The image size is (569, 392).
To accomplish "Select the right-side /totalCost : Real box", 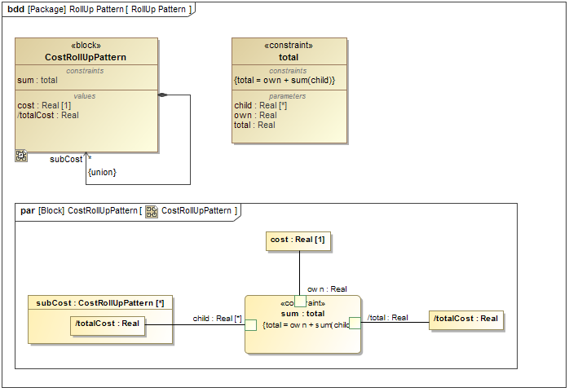I will 465,319.
